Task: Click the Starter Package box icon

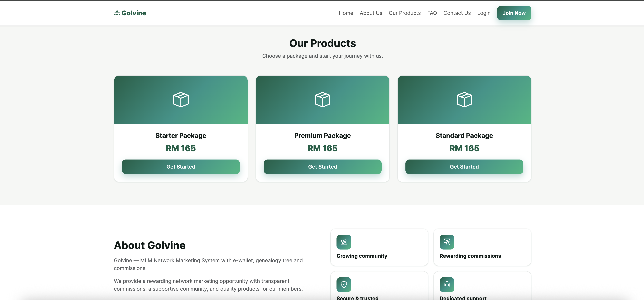Action: click(x=181, y=100)
